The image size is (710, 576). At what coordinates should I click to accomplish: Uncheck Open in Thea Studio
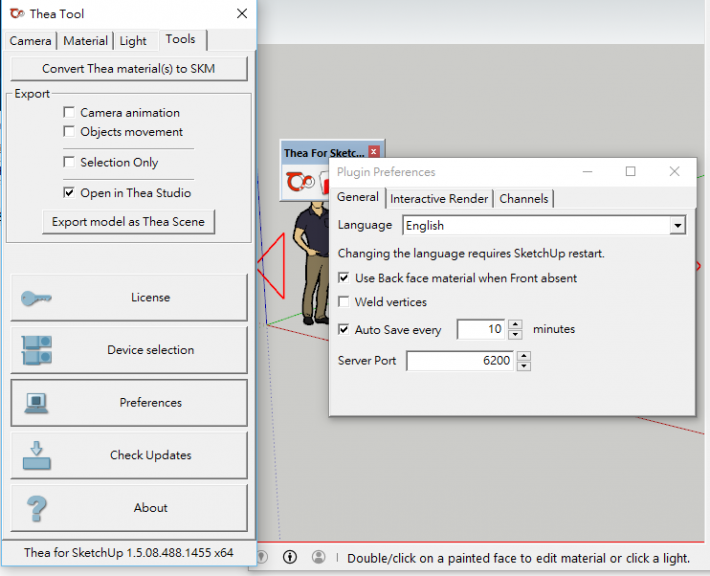[x=69, y=192]
